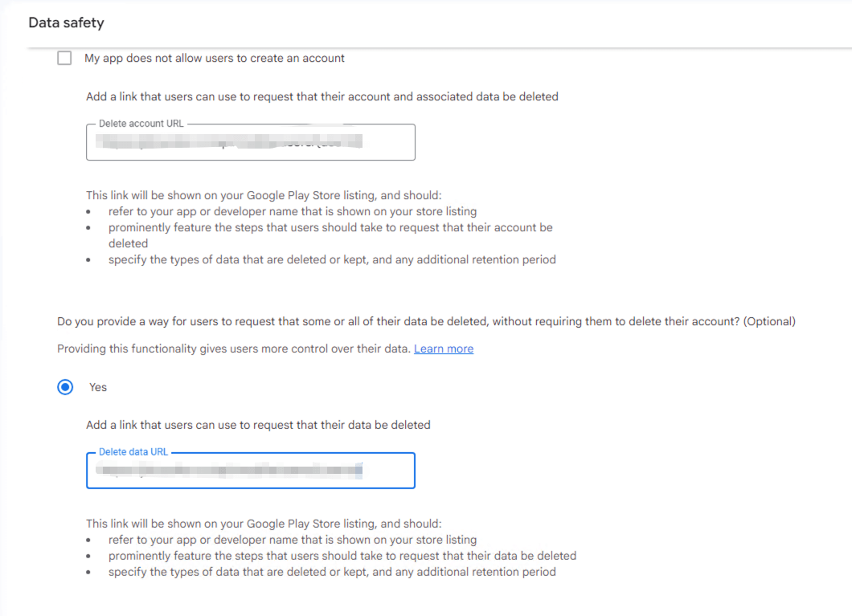Screen dimensions: 852x616
Task: Check 'My app does not allow users' checkbox
Action: 64,58
